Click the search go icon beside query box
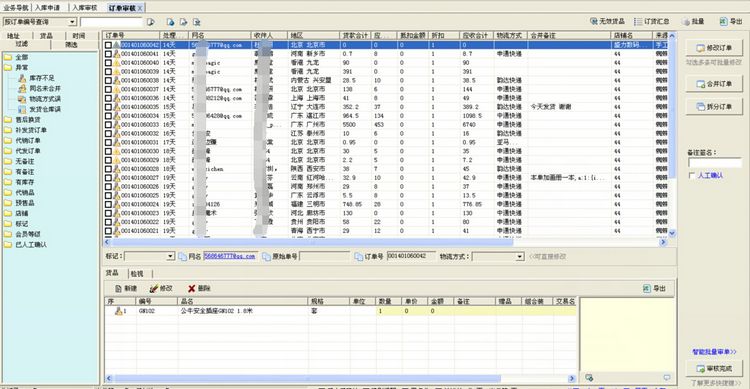Viewport: 750px width, 389px height. click(x=151, y=22)
